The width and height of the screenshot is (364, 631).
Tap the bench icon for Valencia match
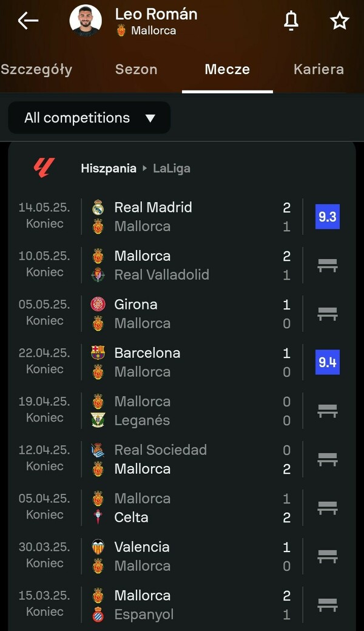pos(327,556)
